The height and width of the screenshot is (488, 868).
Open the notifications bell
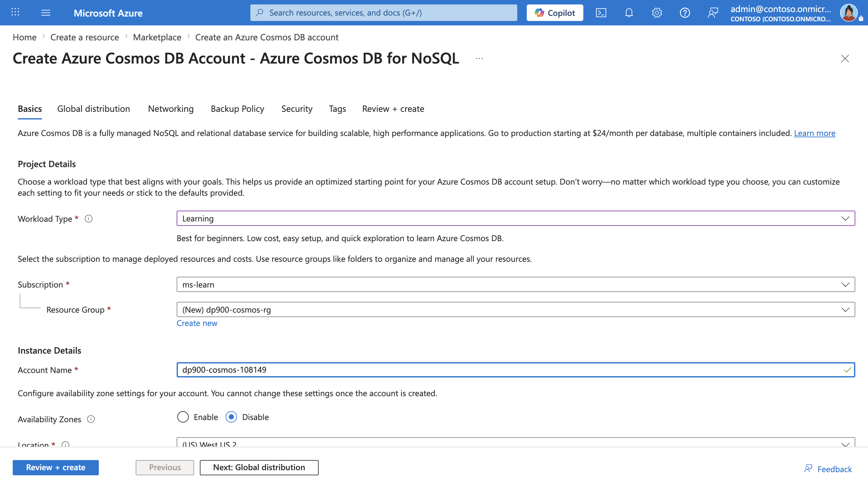629,13
